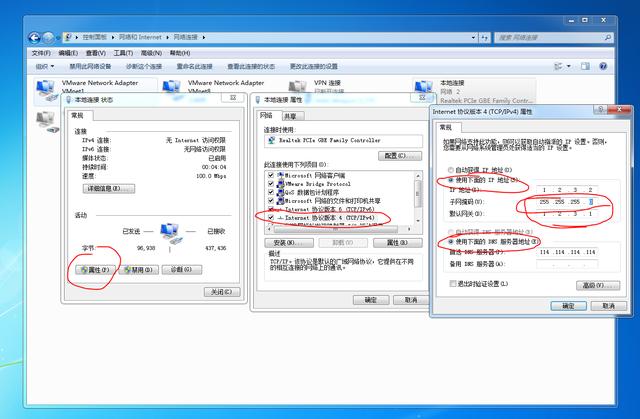Select 网络 tab in 本地连接 属性

266,115
